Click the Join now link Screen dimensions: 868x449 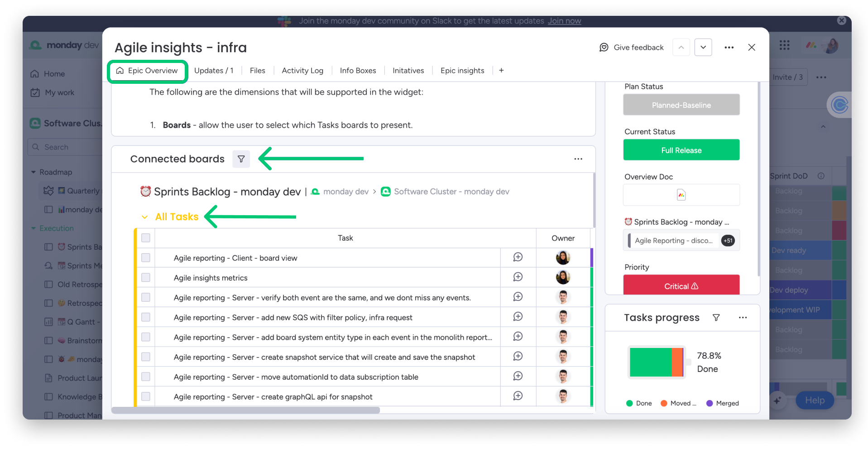click(564, 21)
